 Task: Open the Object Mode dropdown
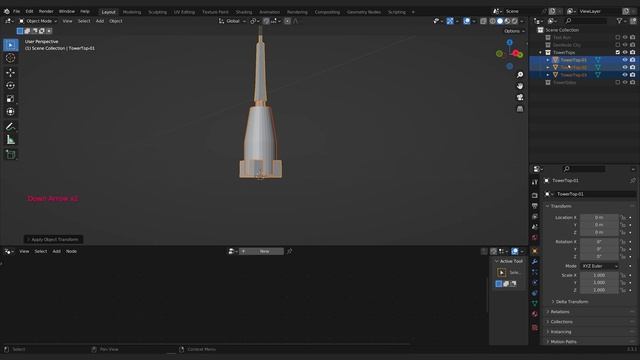(38, 21)
